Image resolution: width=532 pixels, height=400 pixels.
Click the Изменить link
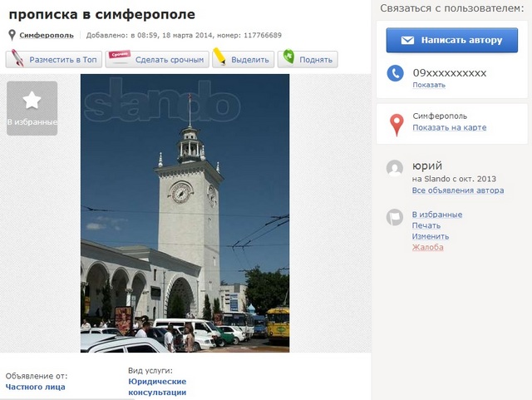[431, 236]
